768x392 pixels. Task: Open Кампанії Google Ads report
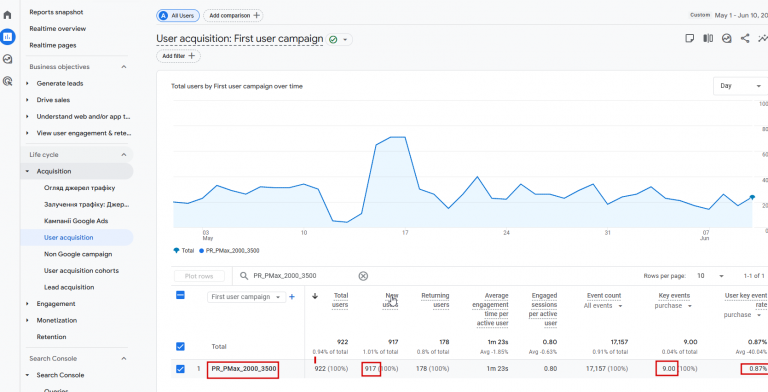76,221
